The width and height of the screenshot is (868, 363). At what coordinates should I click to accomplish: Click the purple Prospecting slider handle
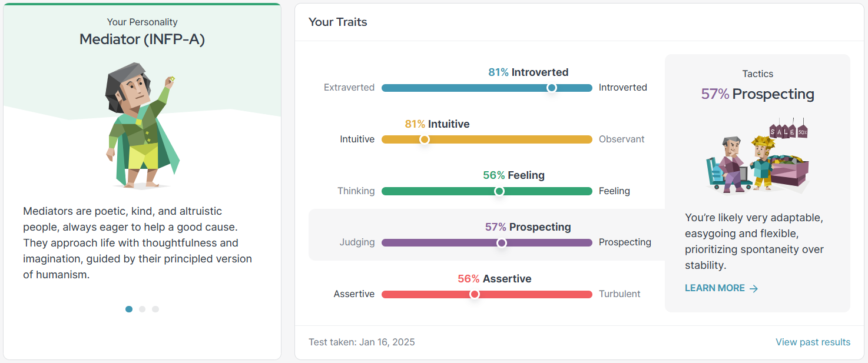(x=501, y=242)
